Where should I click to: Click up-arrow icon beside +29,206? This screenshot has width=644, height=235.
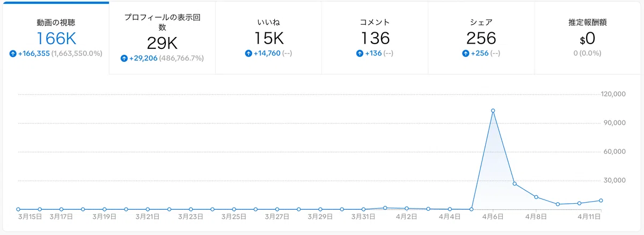[124, 58]
